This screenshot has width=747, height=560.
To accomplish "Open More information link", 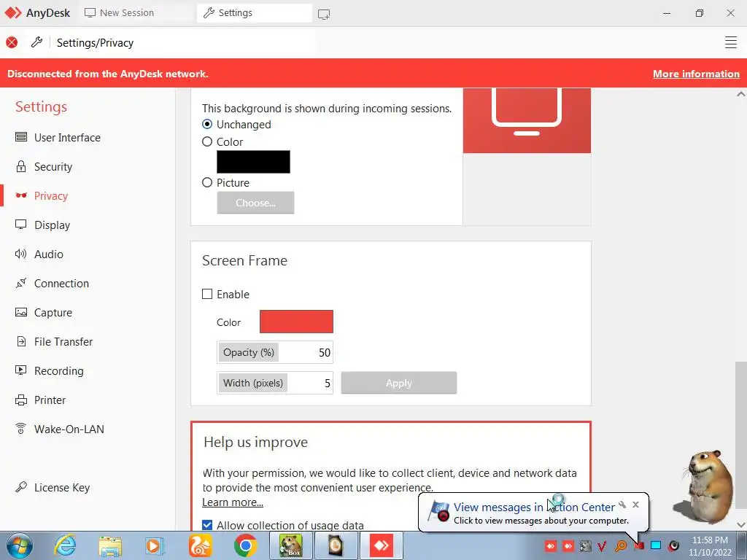I will [x=696, y=74].
